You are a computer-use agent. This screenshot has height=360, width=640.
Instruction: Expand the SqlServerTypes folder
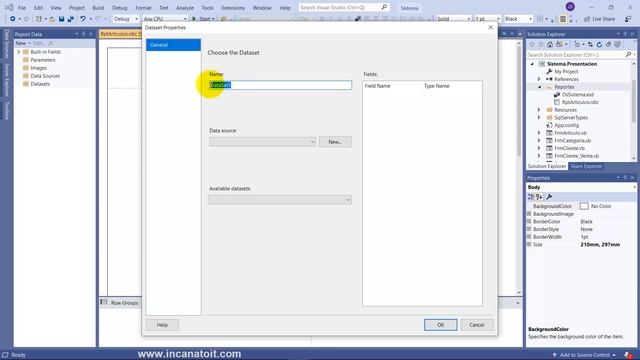point(539,118)
